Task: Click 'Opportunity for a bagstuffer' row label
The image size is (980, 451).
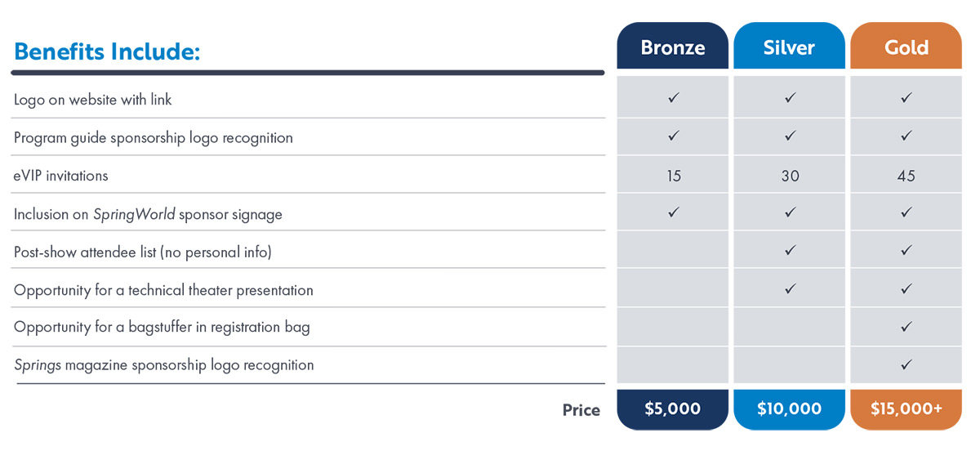Action: pyautogui.click(x=162, y=328)
